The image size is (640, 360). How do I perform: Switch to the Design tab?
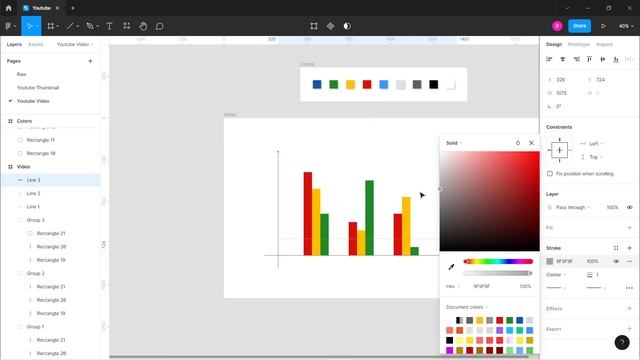point(554,44)
